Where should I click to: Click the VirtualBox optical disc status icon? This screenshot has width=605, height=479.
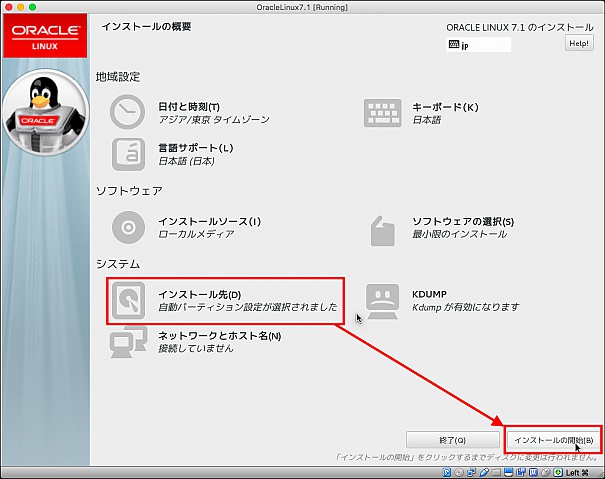click(459, 472)
